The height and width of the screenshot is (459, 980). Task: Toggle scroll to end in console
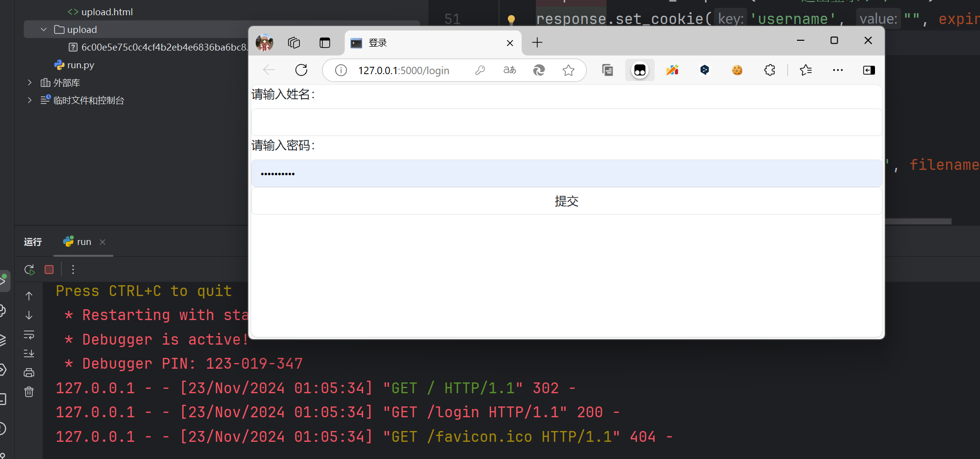coord(29,353)
